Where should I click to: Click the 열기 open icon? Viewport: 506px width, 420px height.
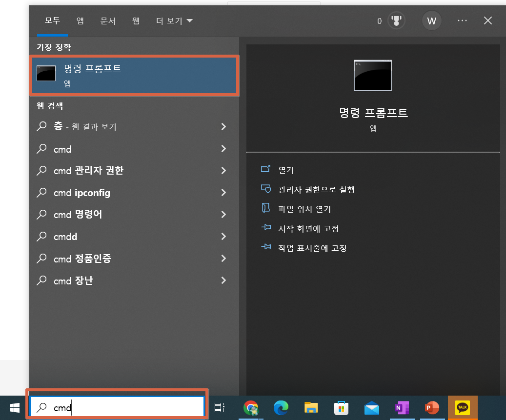point(265,168)
